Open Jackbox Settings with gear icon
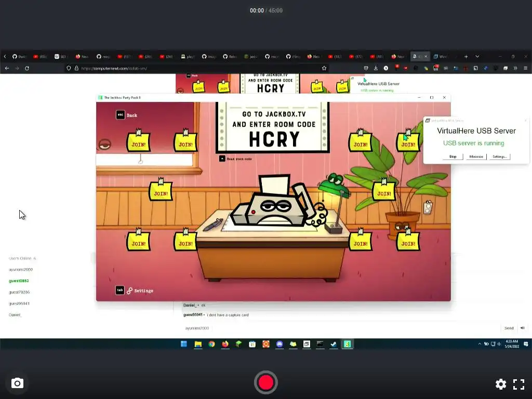The height and width of the screenshot is (399, 532). coord(135,290)
